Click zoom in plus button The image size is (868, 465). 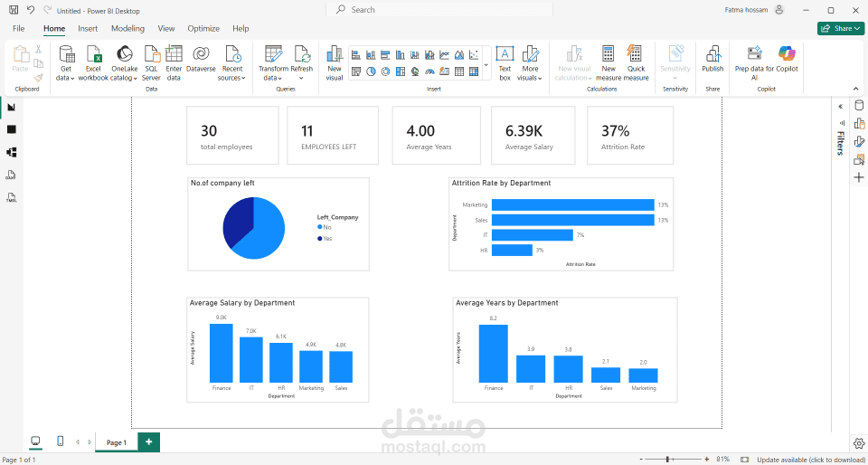[x=707, y=460]
